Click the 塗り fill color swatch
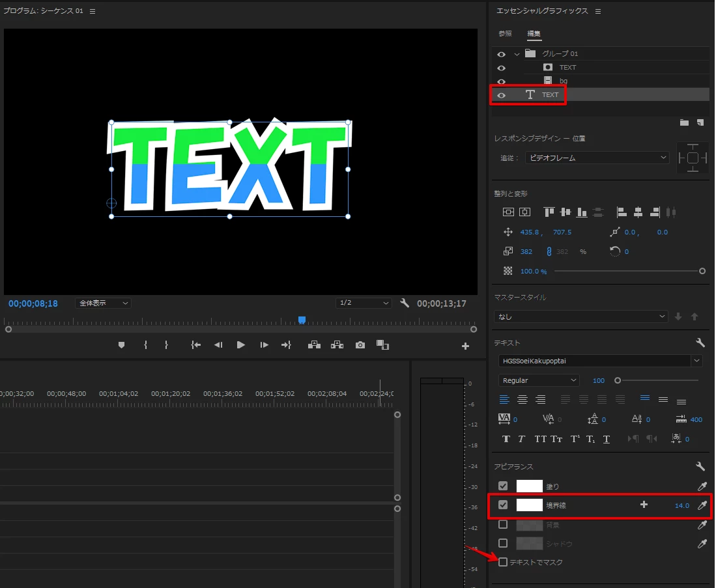Image resolution: width=716 pixels, height=588 pixels. pyautogui.click(x=529, y=486)
